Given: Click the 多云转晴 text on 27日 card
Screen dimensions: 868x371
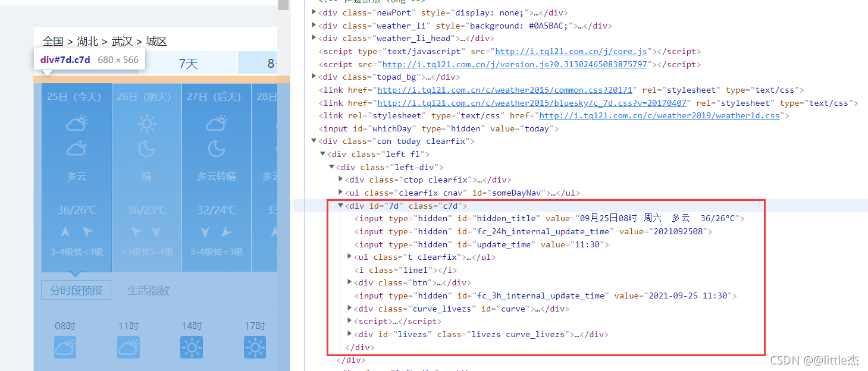Looking at the screenshot, I should pyautogui.click(x=217, y=177).
